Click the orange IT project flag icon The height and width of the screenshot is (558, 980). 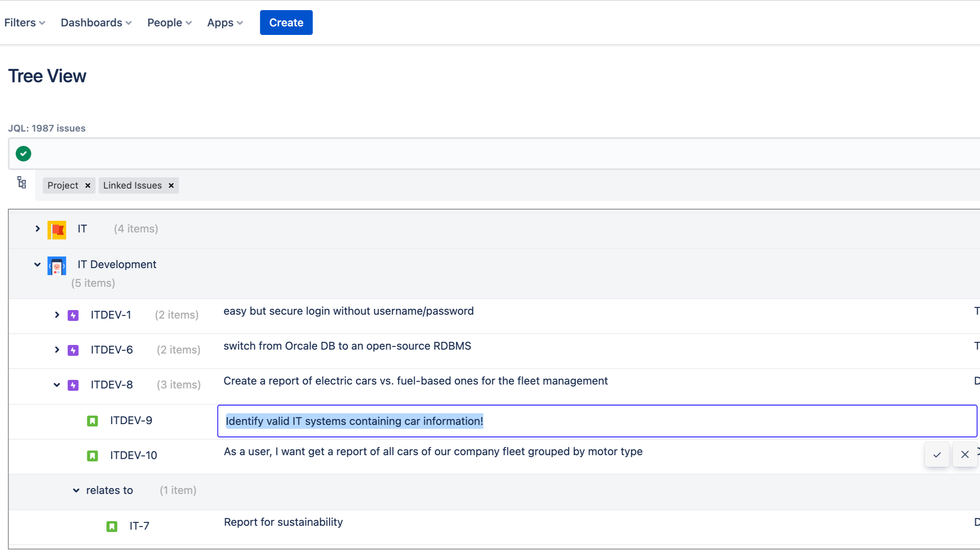coord(57,229)
